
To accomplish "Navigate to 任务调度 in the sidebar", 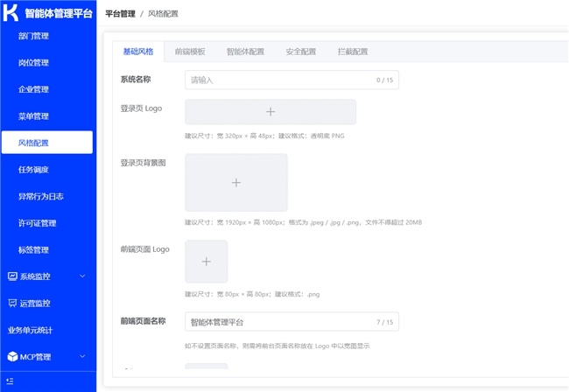I will click(x=33, y=170).
